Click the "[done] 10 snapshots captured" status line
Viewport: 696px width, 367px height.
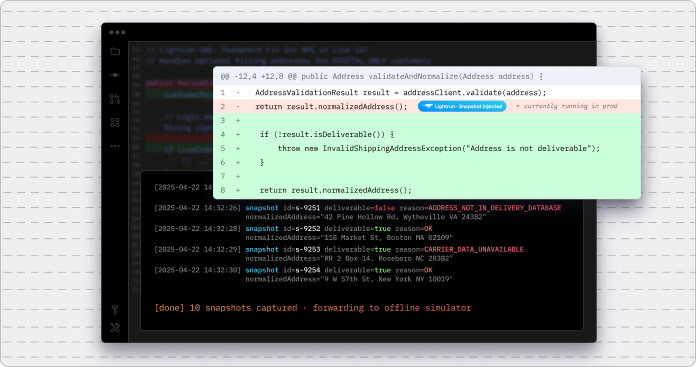[x=312, y=308]
